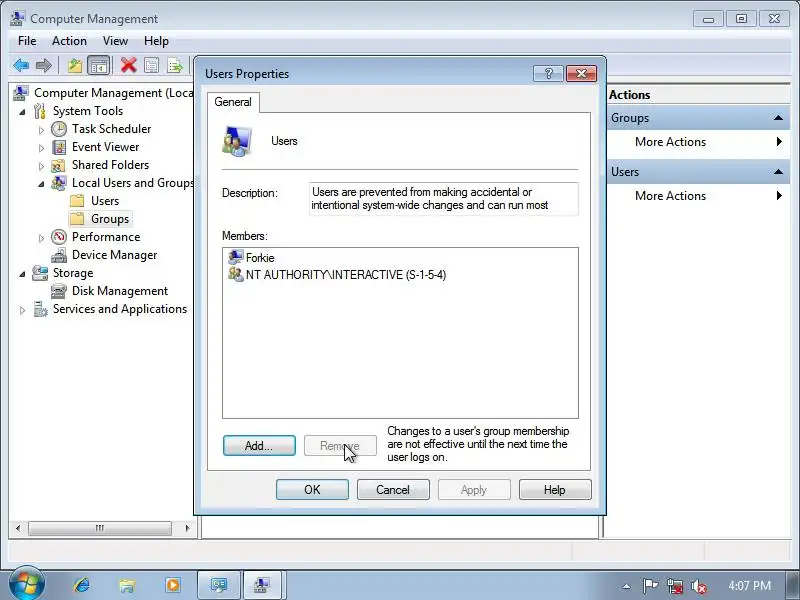Open Windows Media Player from the taskbar

point(173,585)
